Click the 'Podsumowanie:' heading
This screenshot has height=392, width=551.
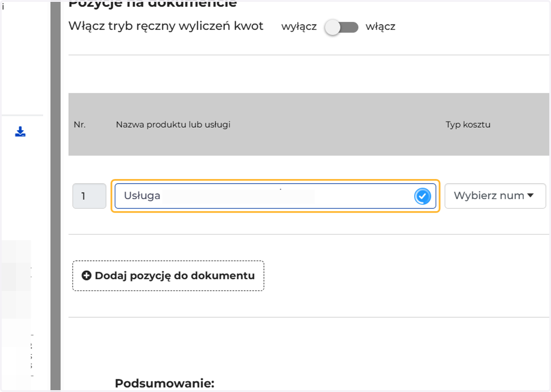click(164, 383)
